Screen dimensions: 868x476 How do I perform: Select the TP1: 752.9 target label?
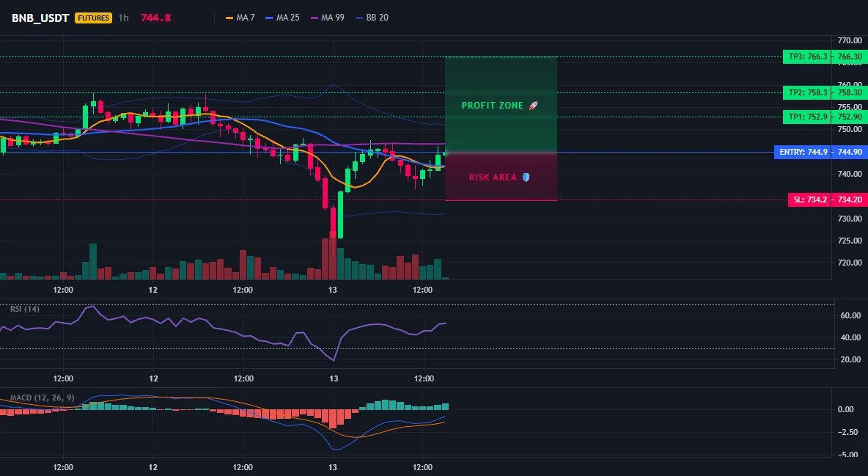coord(806,117)
